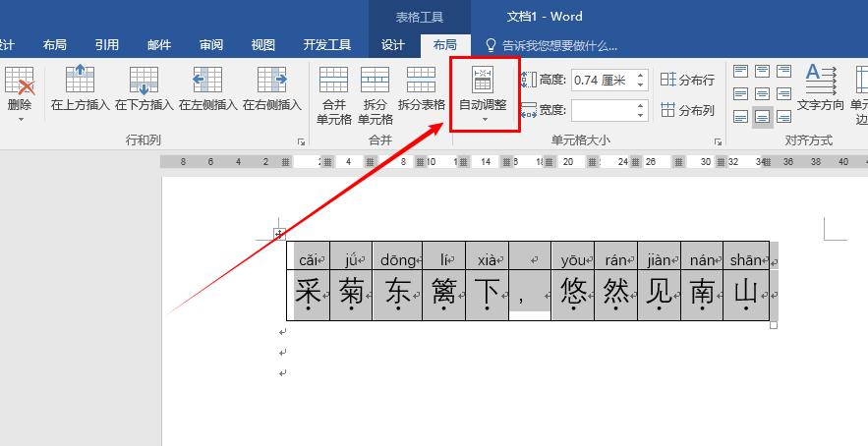Distribute columns evenly with 分布列
Viewport: 868px width, 446px height.
[x=687, y=110]
